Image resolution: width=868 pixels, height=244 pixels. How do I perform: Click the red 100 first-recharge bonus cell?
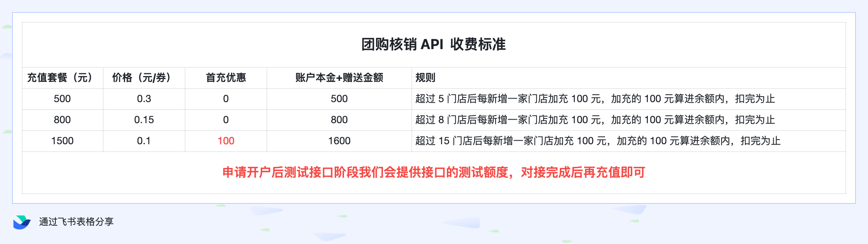pyautogui.click(x=226, y=141)
